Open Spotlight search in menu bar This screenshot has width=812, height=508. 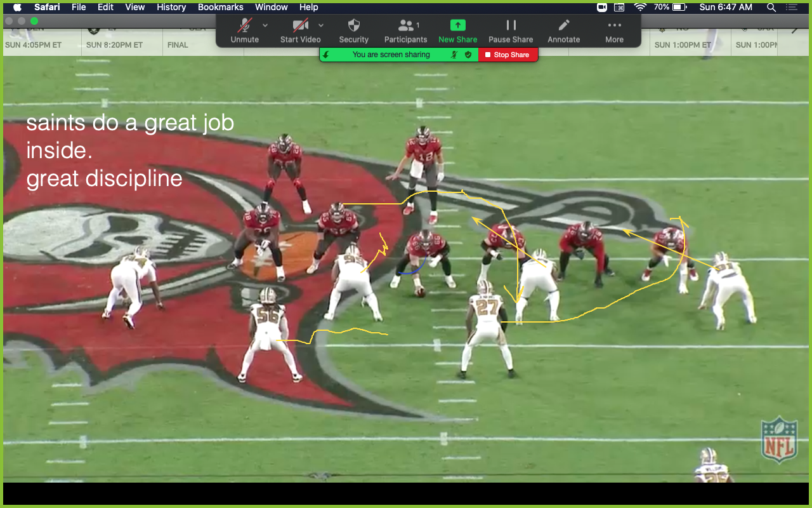(x=771, y=7)
